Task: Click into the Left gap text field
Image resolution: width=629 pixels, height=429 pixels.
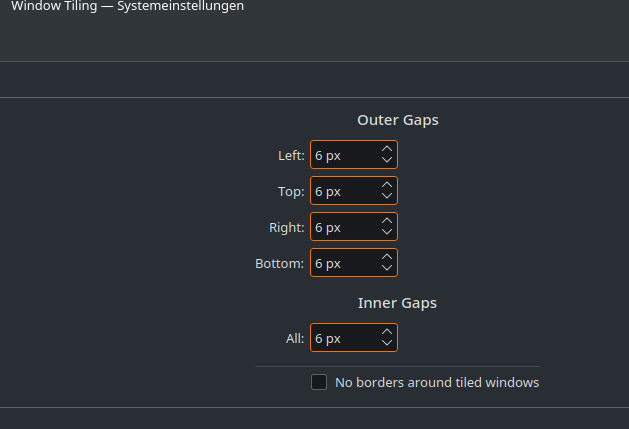Action: click(x=342, y=155)
